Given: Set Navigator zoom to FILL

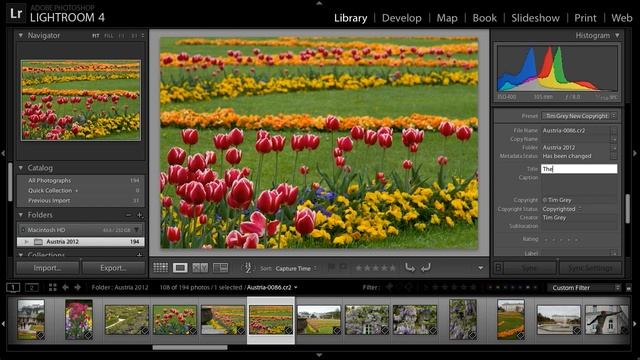Looking at the screenshot, I should (x=109, y=36).
